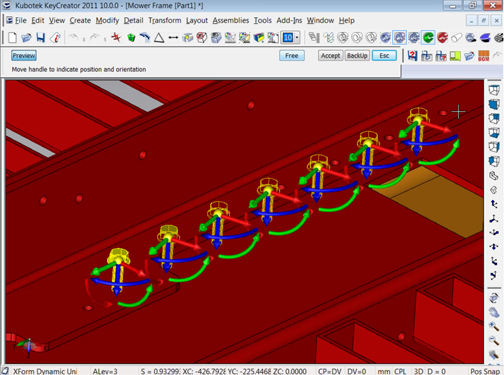Click the rotate view globe icon in sidebar
This screenshot has width=504, height=375.
(x=494, y=298)
